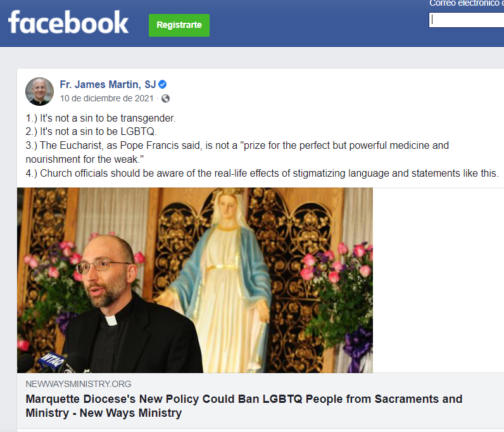This screenshot has width=504, height=432.
Task: Click the first line about being transgender
Action: tap(101, 118)
